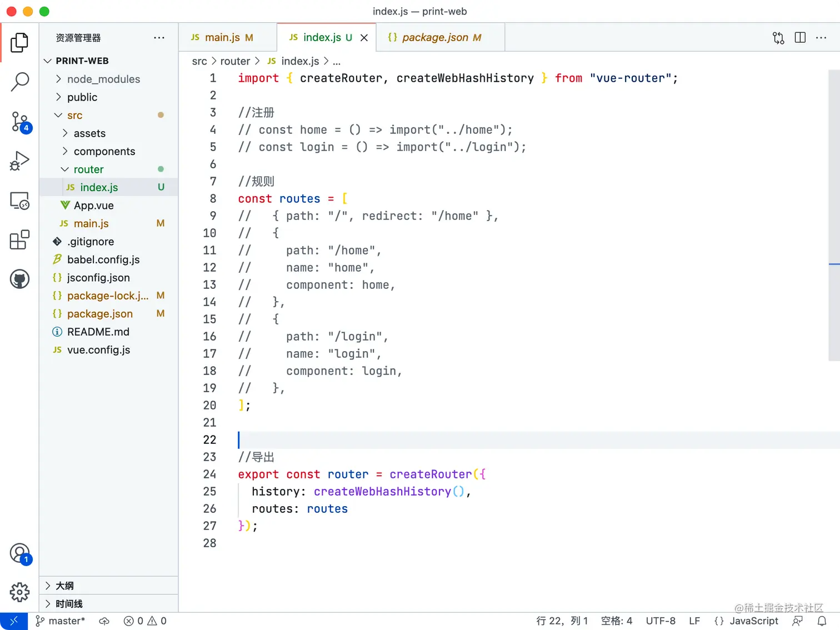Switch to main.js tab

click(228, 37)
